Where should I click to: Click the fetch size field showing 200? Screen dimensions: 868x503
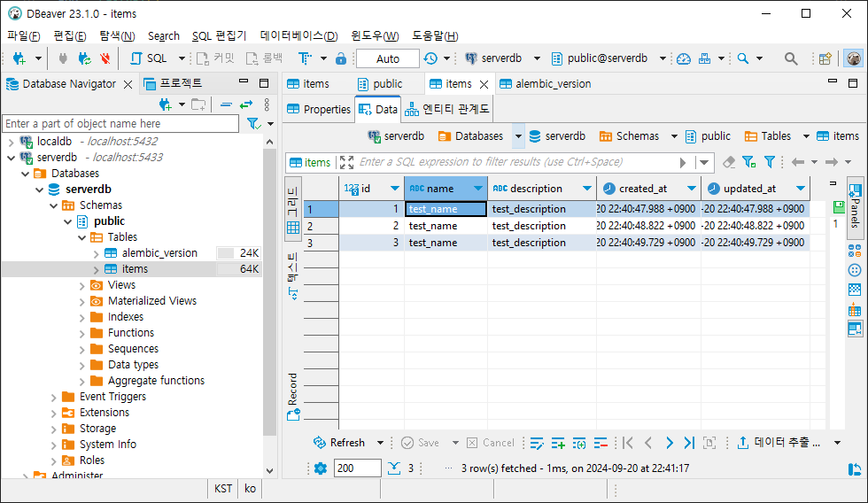tap(358, 468)
